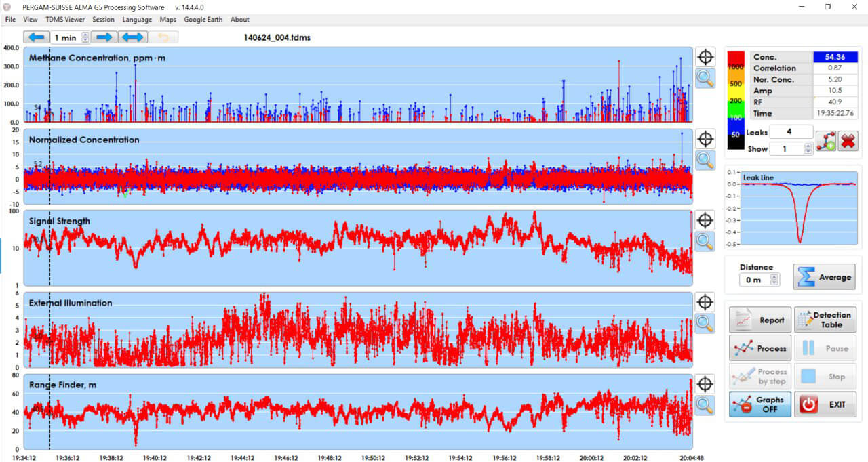
Task: Select the crosshair tool beside Methane Concentration chart
Action: tap(705, 56)
